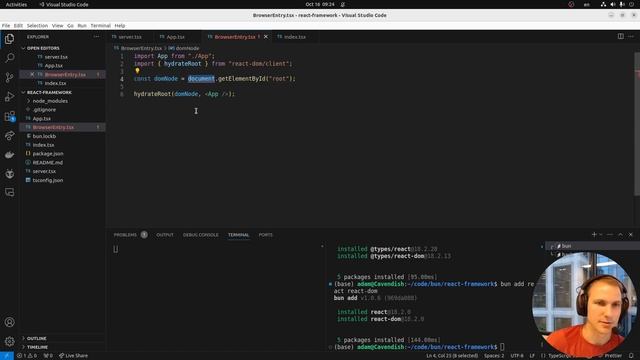The image size is (640, 360).
Task: Open the Help menu
Action: click(120, 25)
